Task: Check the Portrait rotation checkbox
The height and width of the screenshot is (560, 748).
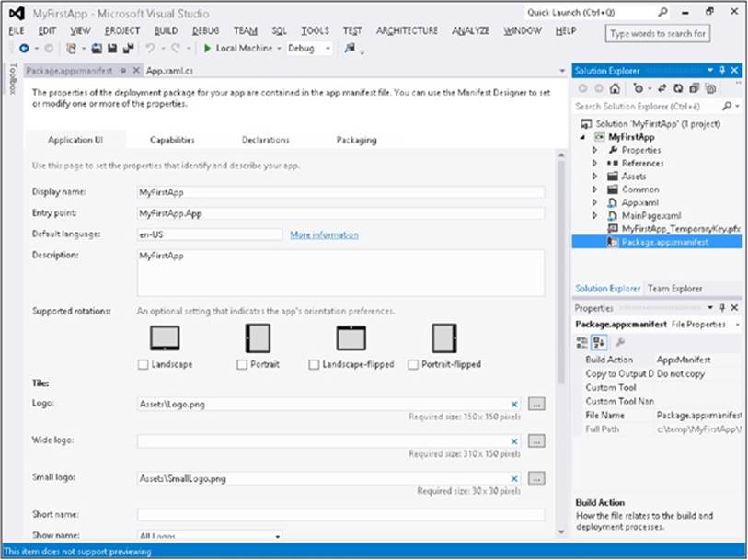Action: tap(242, 364)
